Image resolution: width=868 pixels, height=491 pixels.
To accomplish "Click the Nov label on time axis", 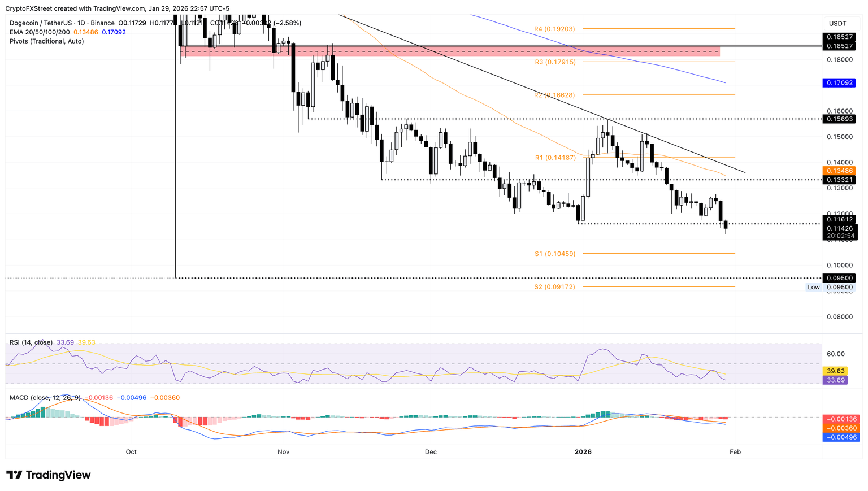I will [x=284, y=452].
